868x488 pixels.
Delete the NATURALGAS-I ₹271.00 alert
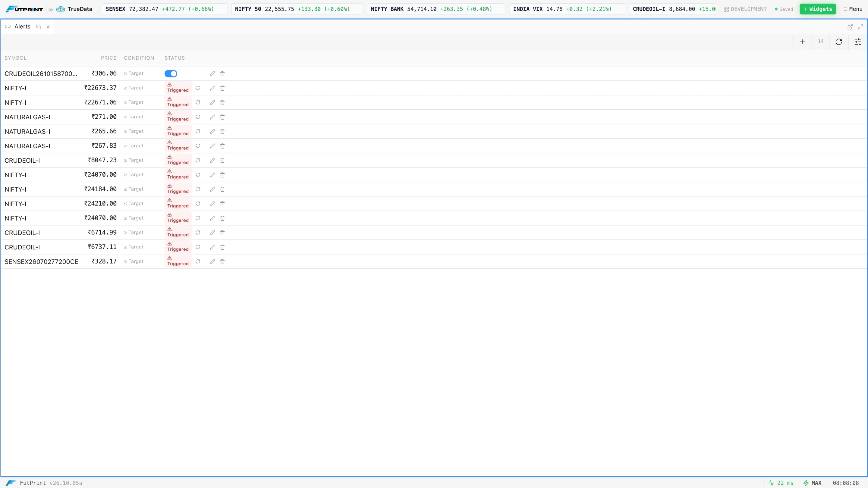[x=222, y=117]
